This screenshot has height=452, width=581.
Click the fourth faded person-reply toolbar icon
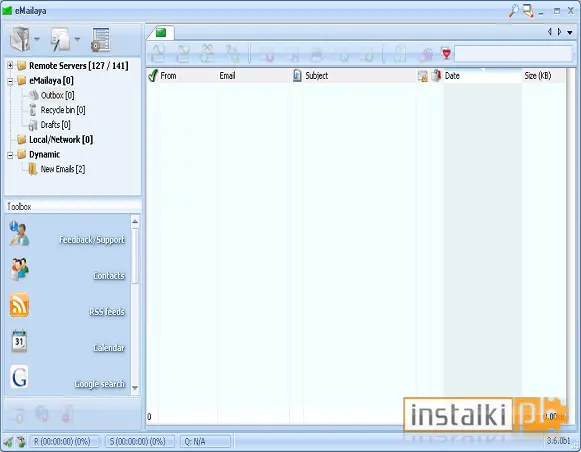coord(232,54)
